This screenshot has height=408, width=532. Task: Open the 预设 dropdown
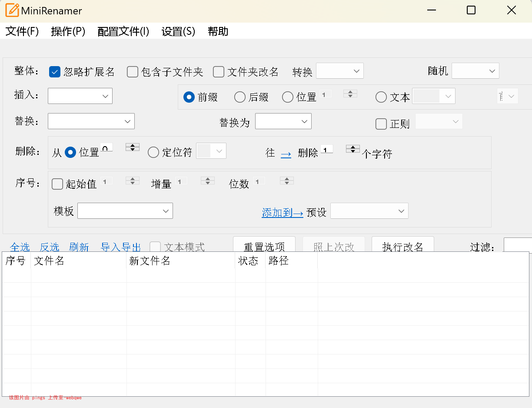[369, 211]
